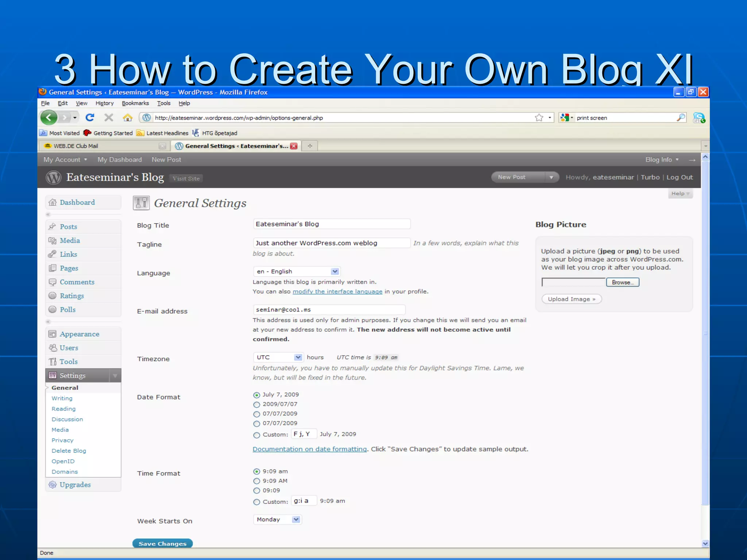Open the Week Starts On Monday dropdown
747x560 pixels.
coord(277,520)
